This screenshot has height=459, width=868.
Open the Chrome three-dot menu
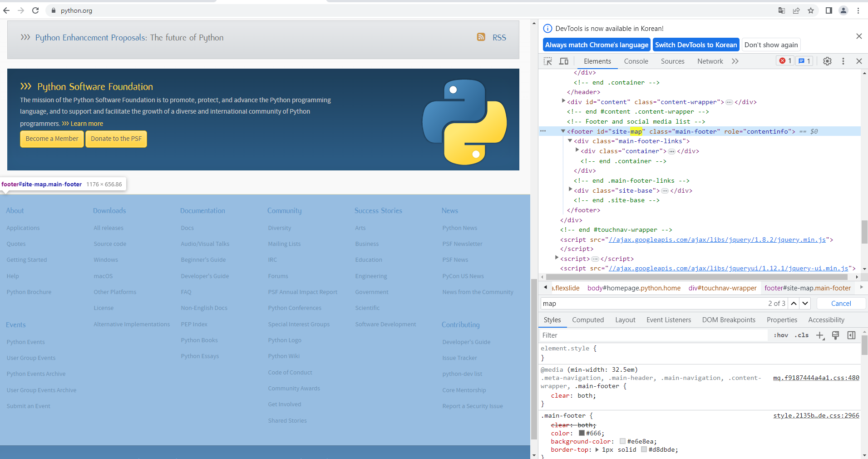pyautogui.click(x=858, y=10)
